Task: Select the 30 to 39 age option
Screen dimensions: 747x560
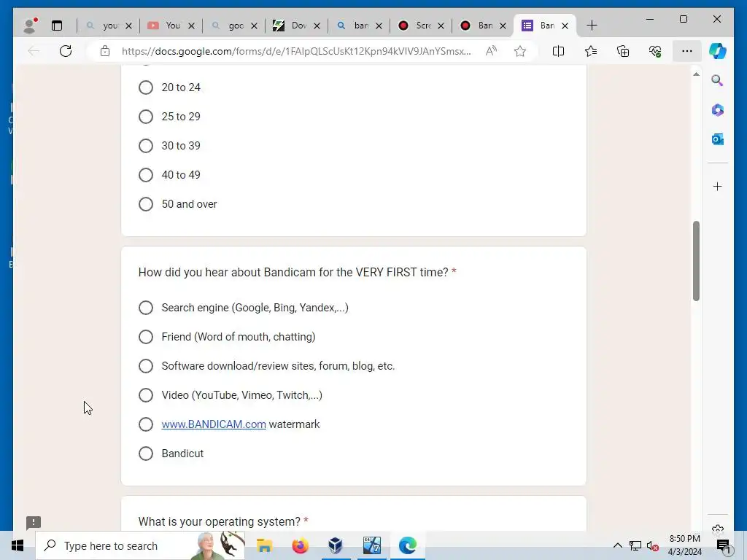Action: click(146, 146)
